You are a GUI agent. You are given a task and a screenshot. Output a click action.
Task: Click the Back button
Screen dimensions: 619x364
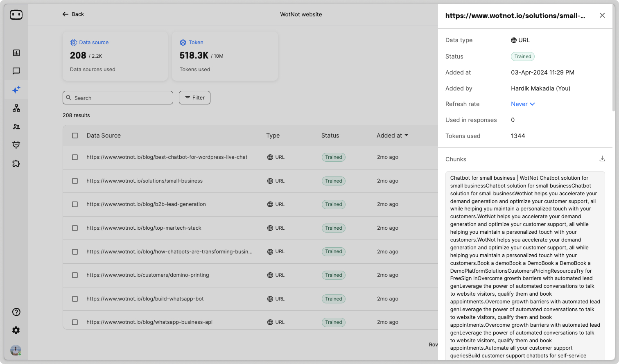(73, 14)
